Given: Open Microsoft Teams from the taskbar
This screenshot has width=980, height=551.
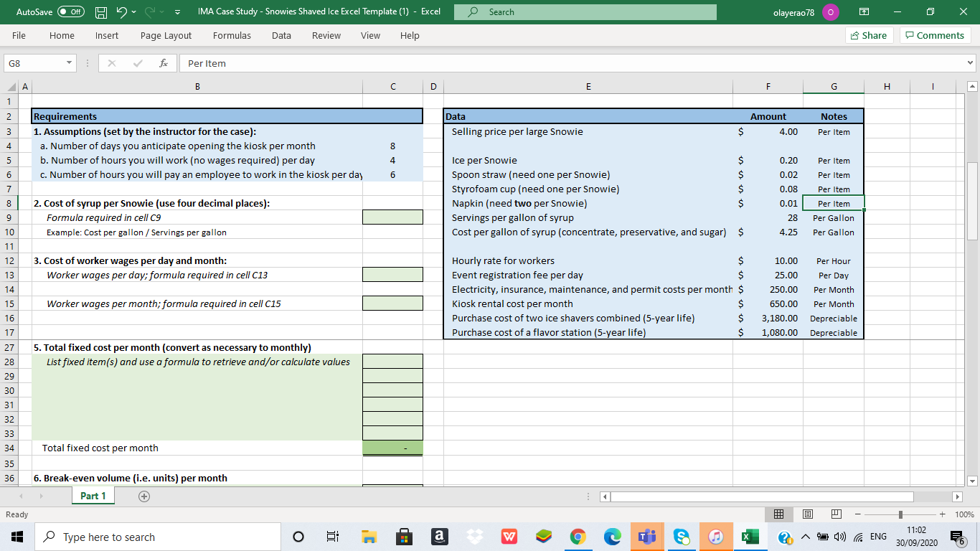Looking at the screenshot, I should tap(647, 536).
